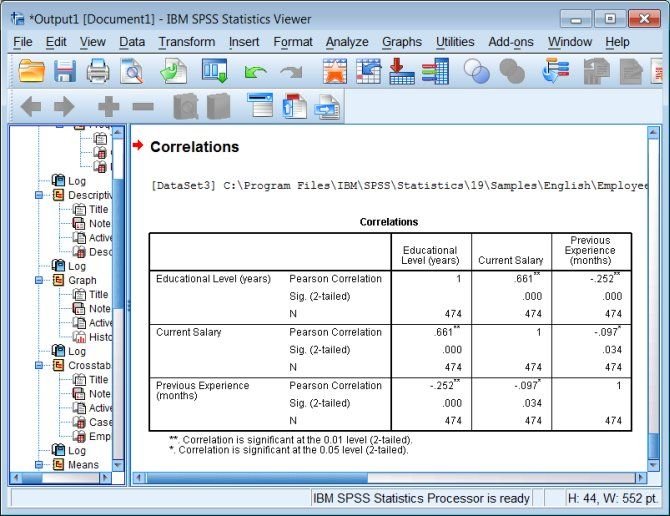The image size is (670, 516).
Task: Click the outline pane scroll down arrow
Action: point(118,464)
